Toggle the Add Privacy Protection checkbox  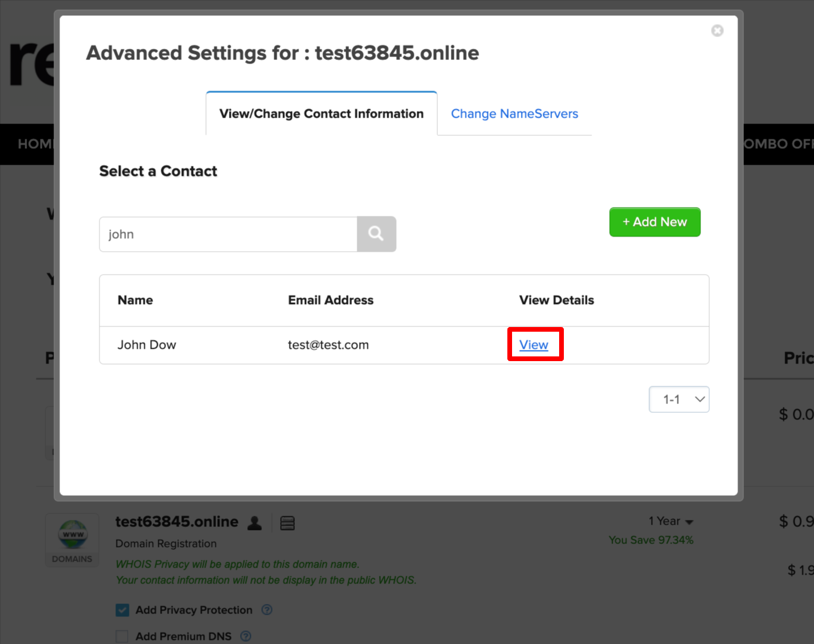(x=122, y=610)
